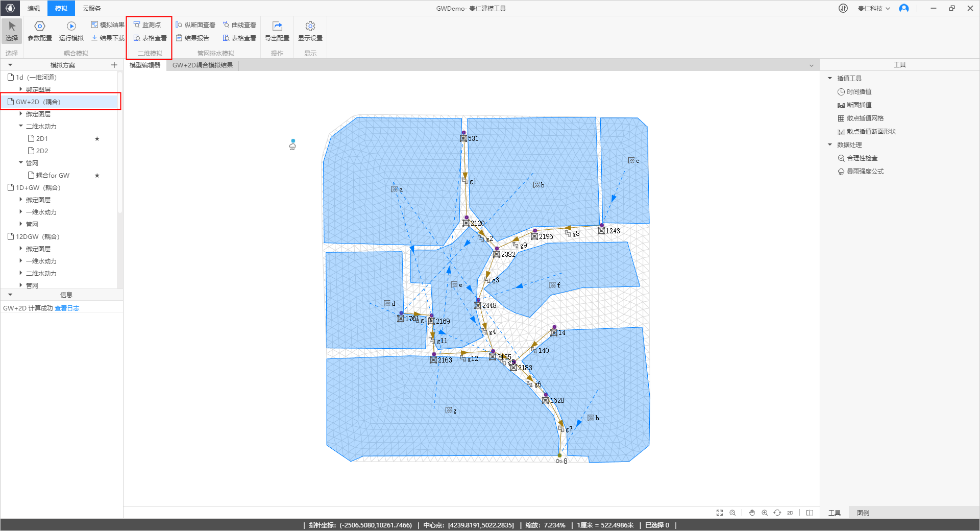
Task: Run the simulation with 运行模拟
Action: [x=71, y=27]
